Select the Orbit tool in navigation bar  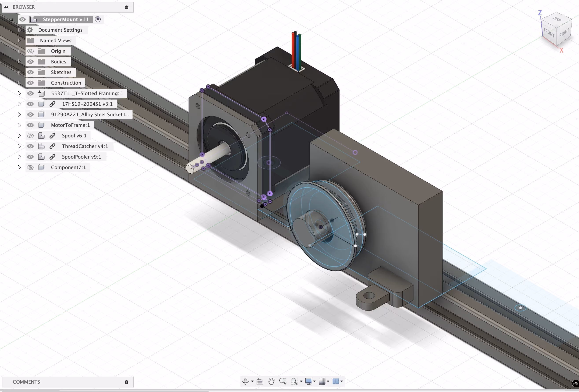[x=245, y=381]
